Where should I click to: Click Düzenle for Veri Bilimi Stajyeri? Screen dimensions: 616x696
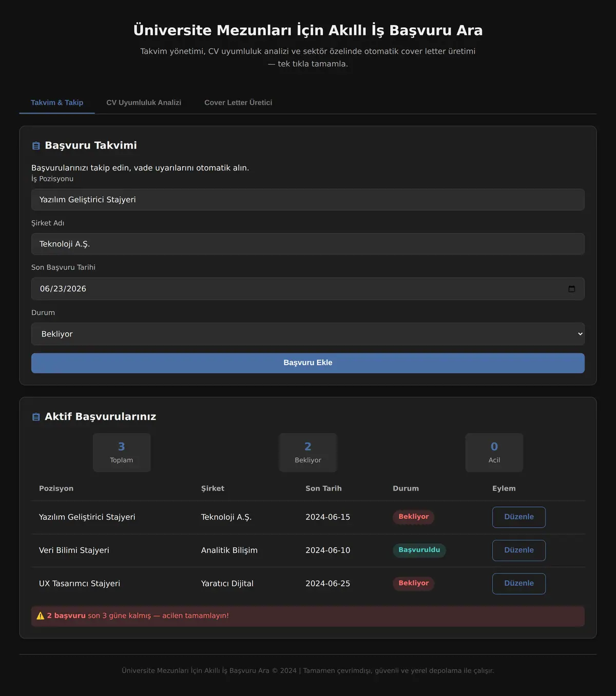[x=519, y=550]
